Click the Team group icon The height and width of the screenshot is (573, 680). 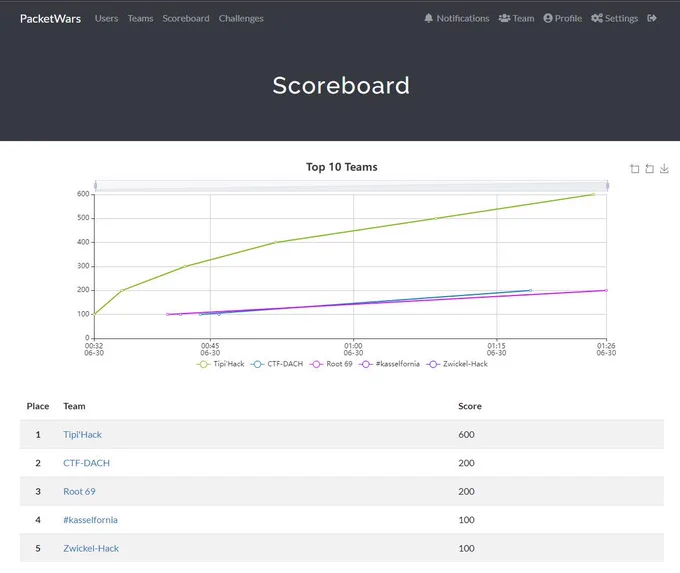504,18
